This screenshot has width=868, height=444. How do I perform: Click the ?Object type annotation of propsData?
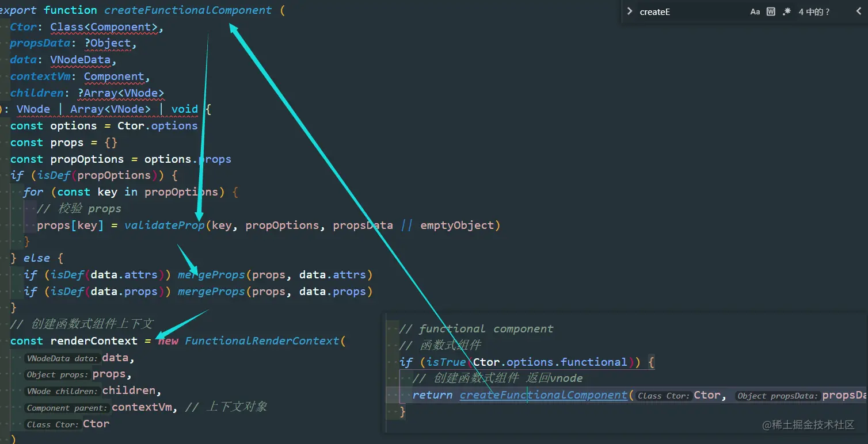(x=107, y=43)
